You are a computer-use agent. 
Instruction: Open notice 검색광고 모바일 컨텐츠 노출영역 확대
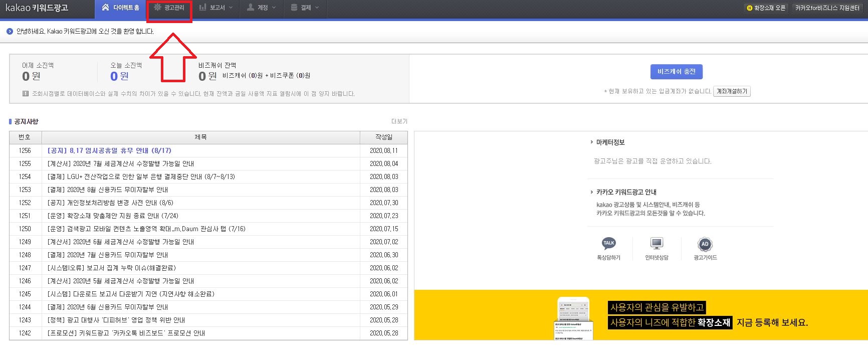click(x=146, y=229)
